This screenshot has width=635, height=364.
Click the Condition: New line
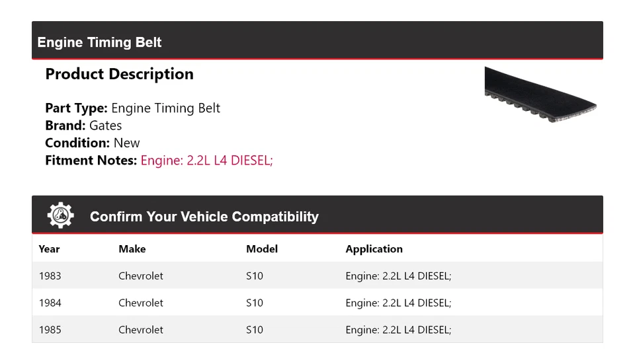tap(93, 143)
